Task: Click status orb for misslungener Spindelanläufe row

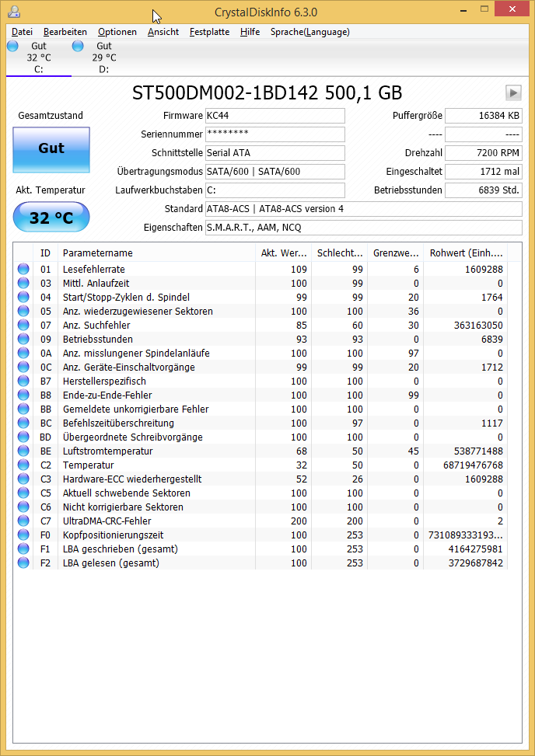Action: click(x=23, y=353)
